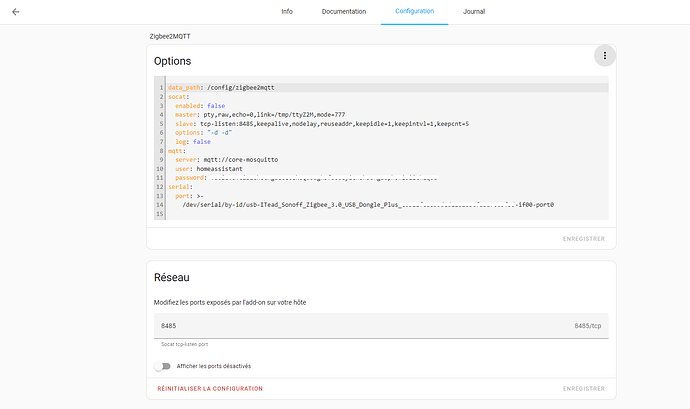Click the data_path line in editor

(x=221, y=88)
